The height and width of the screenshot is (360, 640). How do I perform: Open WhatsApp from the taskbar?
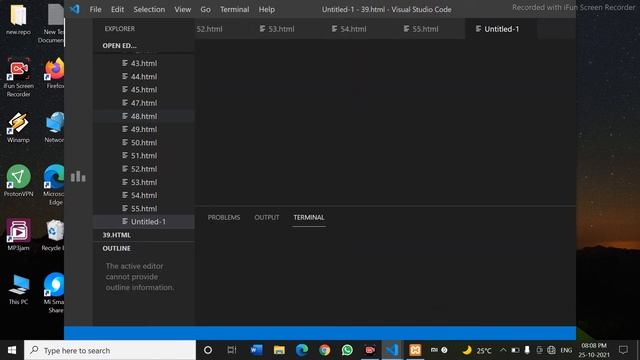pos(347,350)
